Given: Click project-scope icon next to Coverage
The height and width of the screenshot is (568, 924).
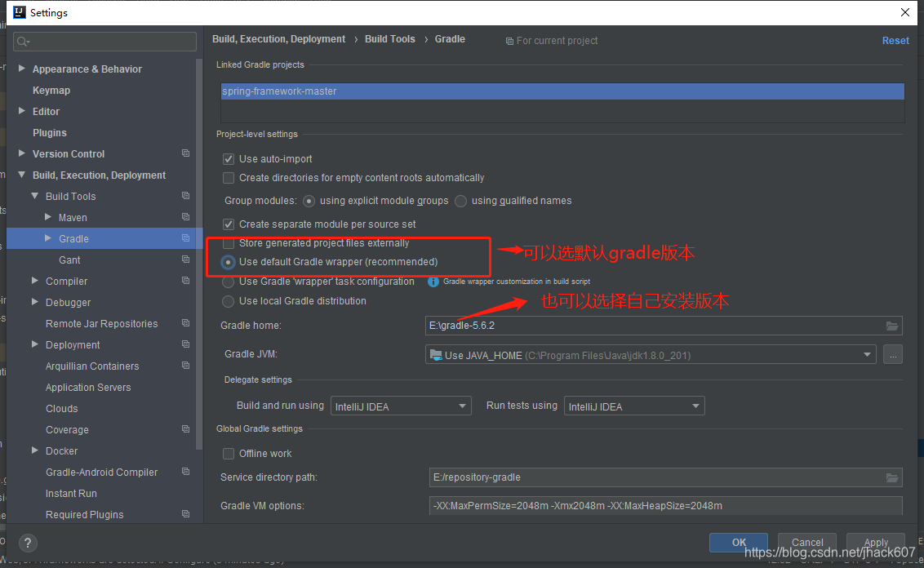Looking at the screenshot, I should (x=185, y=429).
